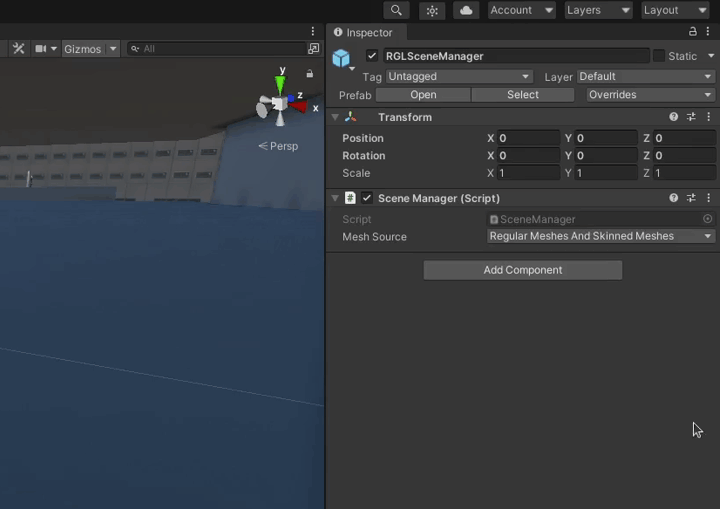The image size is (720, 509).
Task: Open Inspector three-dot options menu
Action: pyautogui.click(x=708, y=31)
